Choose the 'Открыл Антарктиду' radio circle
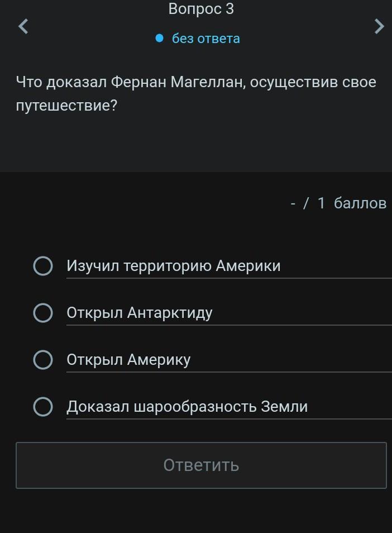 [x=43, y=313]
